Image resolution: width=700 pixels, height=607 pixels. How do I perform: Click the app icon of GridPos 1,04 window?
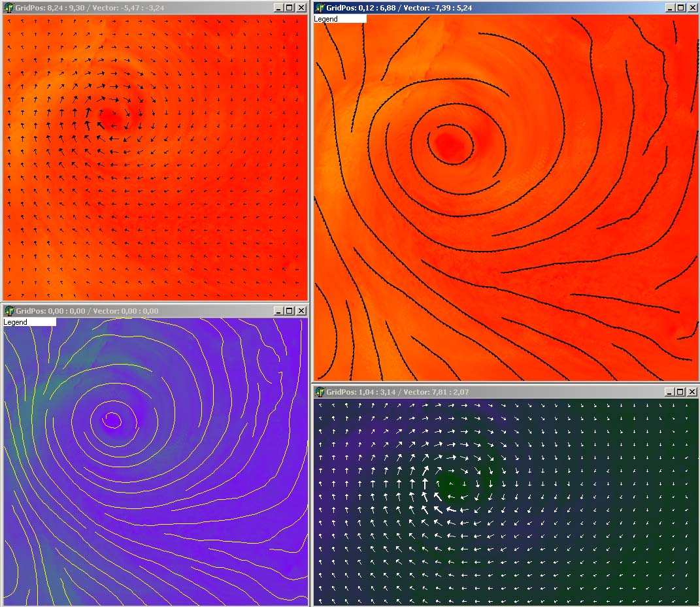pyautogui.click(x=320, y=392)
